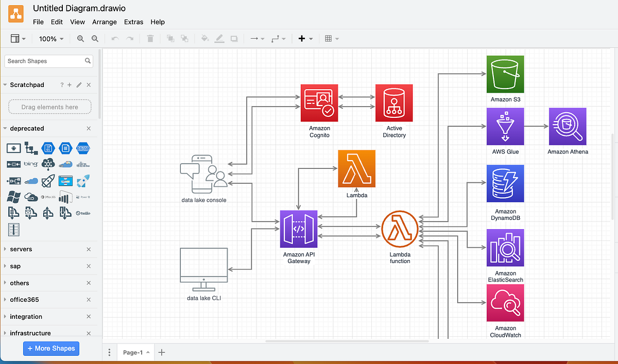Toggle the Format panel view icon
The height and width of the screenshot is (364, 618).
coord(15,38)
